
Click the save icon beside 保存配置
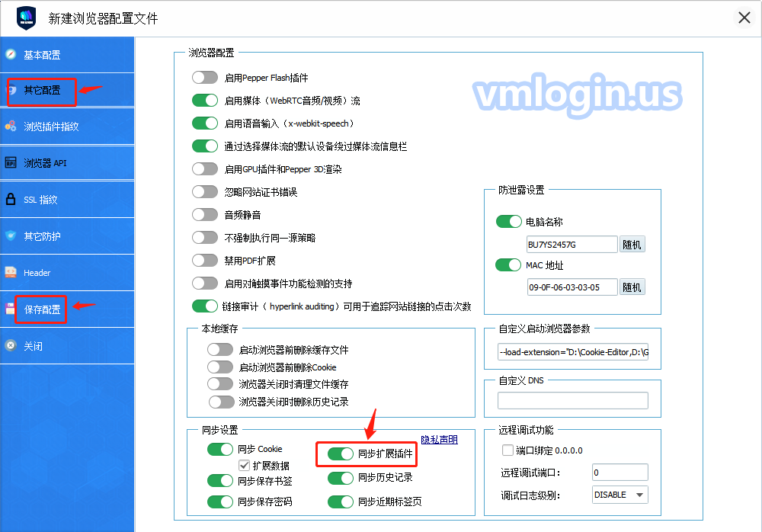11,309
